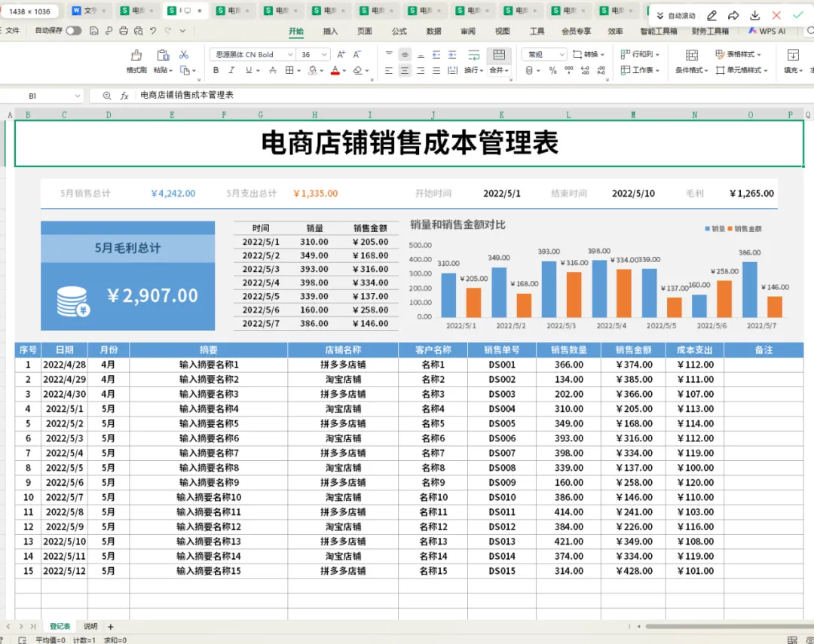This screenshot has width=814, height=644.
Task: Toggle the Merge cells (合并) button
Action: click(499, 61)
